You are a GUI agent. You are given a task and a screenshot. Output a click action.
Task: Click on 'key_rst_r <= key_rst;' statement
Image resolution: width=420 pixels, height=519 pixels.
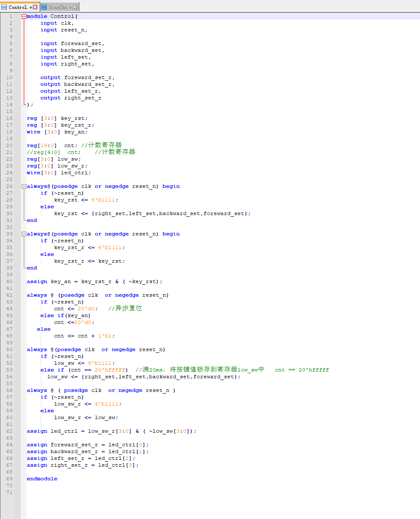90,261
